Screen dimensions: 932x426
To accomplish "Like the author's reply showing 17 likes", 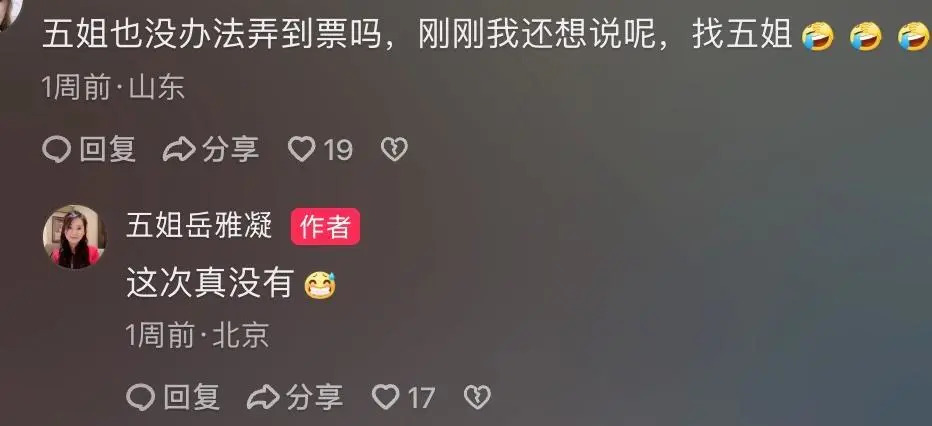I will (386, 397).
